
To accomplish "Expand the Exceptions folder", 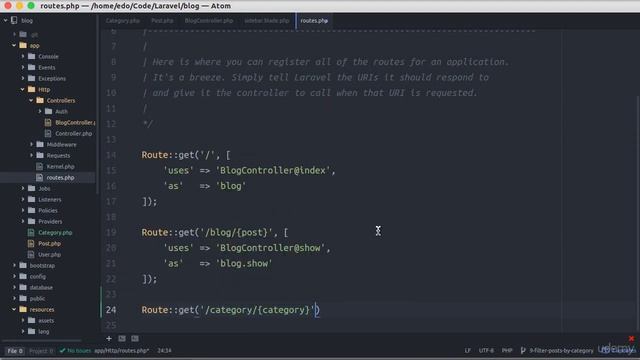I will (x=23, y=78).
